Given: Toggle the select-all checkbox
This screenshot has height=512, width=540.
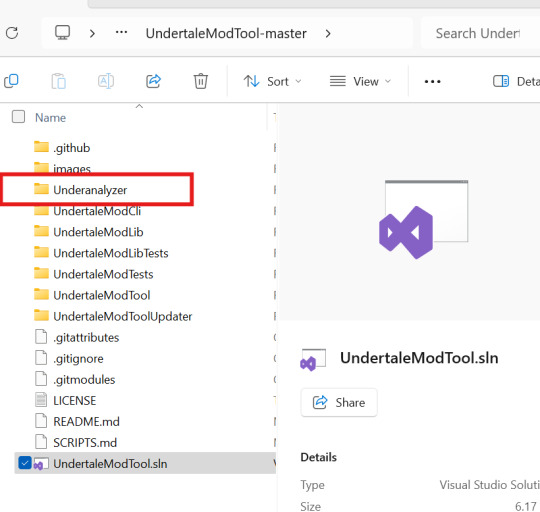Looking at the screenshot, I should tap(18, 117).
